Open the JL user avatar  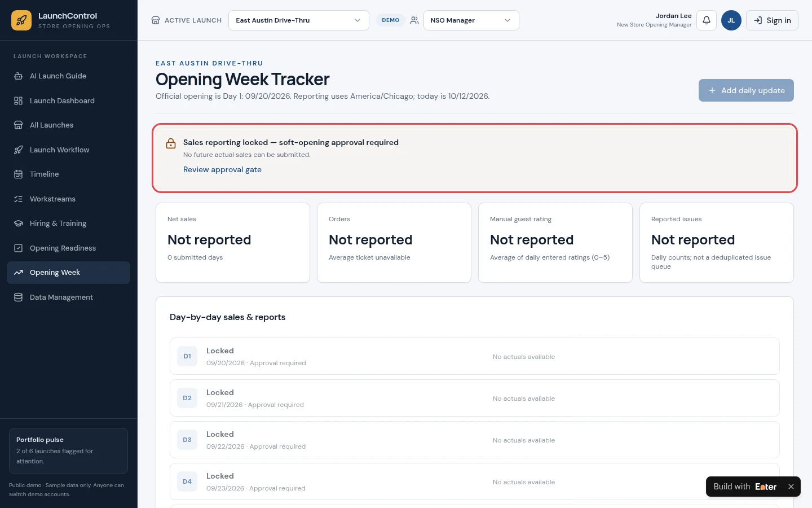(x=731, y=20)
